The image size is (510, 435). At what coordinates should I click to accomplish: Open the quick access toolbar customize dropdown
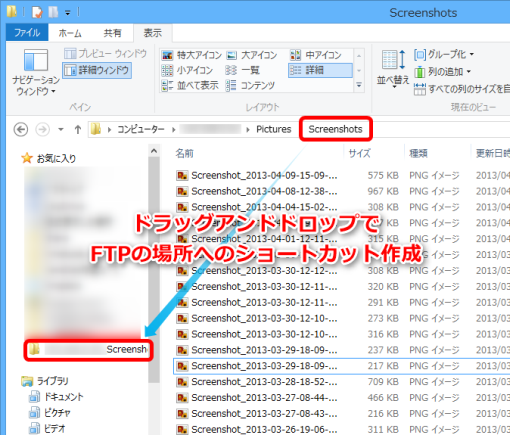68,13
